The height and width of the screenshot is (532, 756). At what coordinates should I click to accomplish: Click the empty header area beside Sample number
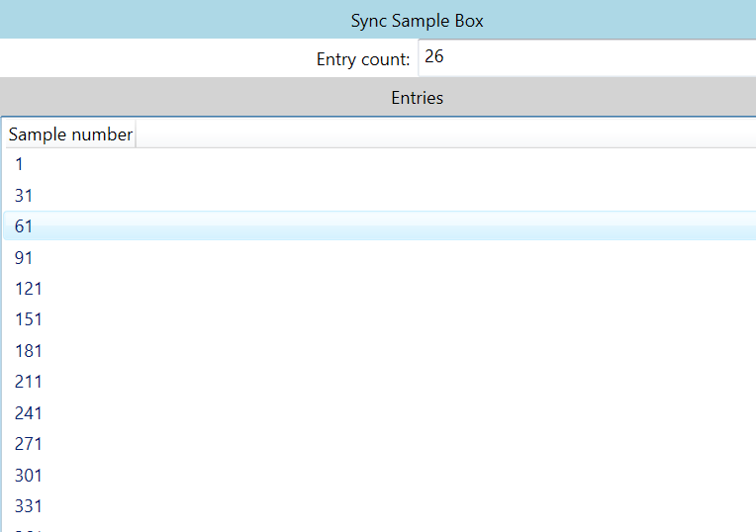[x=445, y=134]
